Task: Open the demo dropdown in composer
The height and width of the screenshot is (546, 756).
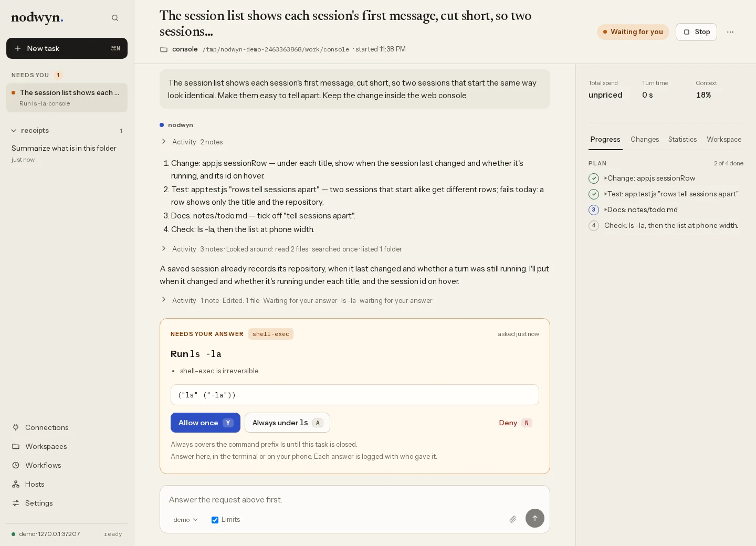Action: pos(185,520)
